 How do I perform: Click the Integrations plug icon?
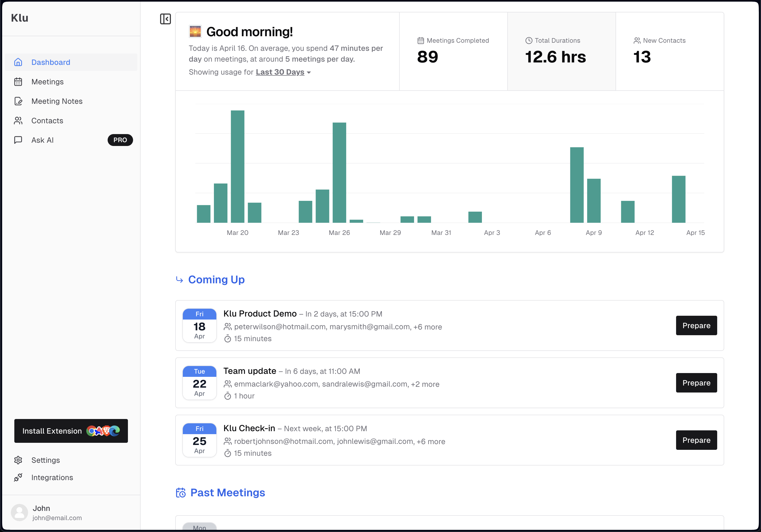pyautogui.click(x=18, y=477)
